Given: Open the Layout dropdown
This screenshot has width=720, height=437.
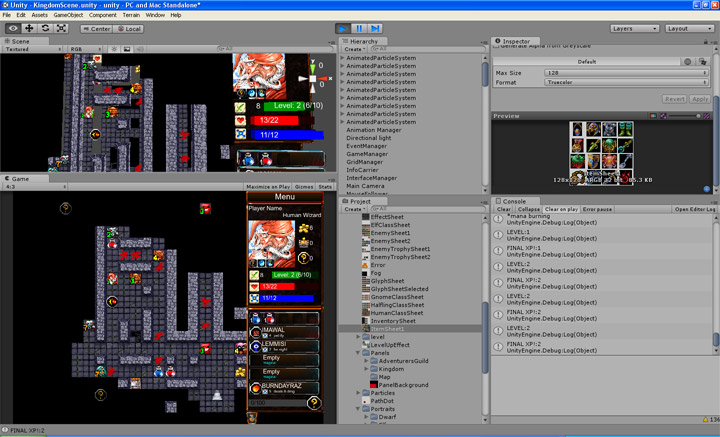Looking at the screenshot, I should point(689,28).
